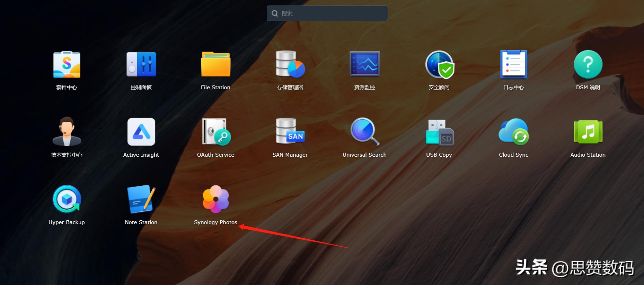
Task: Open Synology Photos flower icon
Action: 215,199
